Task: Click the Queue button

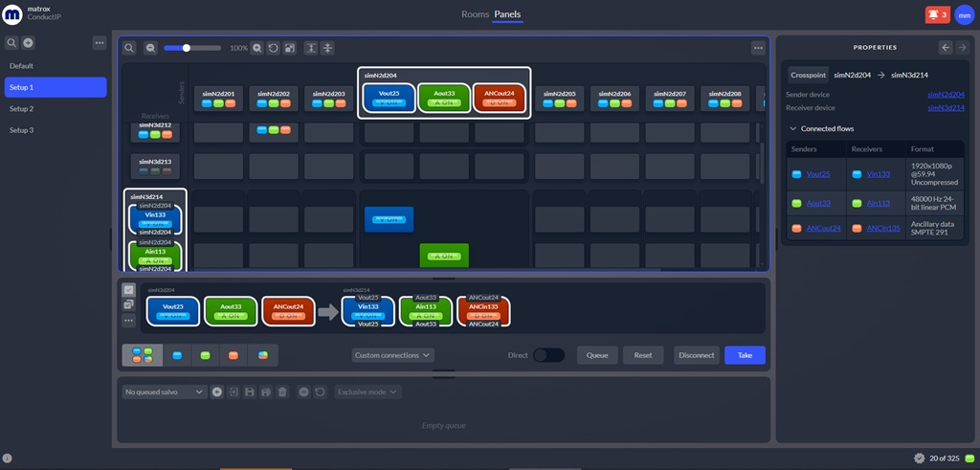Action: pos(597,355)
